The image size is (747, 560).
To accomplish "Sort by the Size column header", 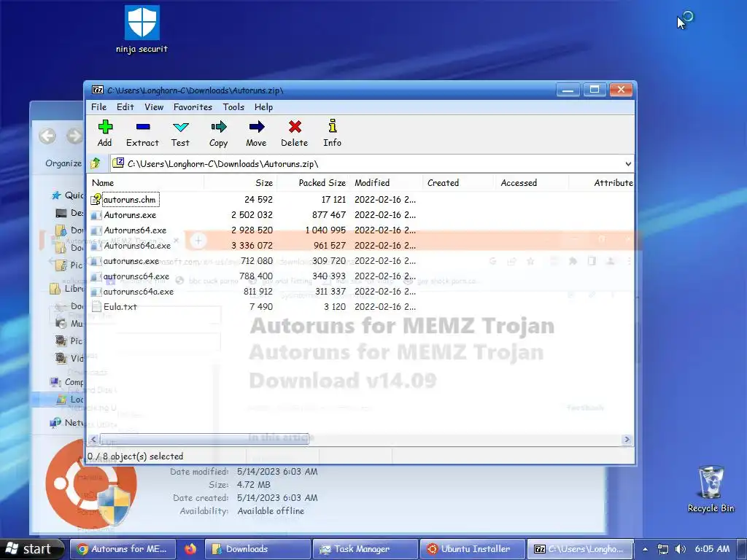I will pyautogui.click(x=241, y=183).
